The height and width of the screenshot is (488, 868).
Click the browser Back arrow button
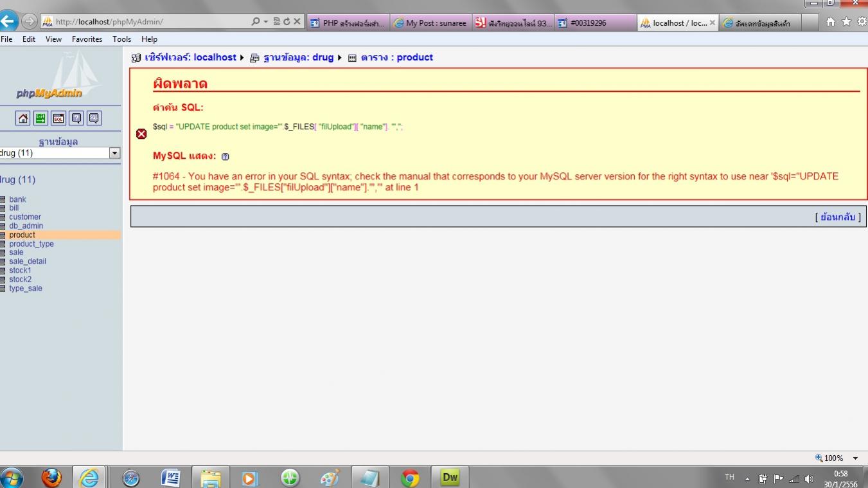(8, 21)
